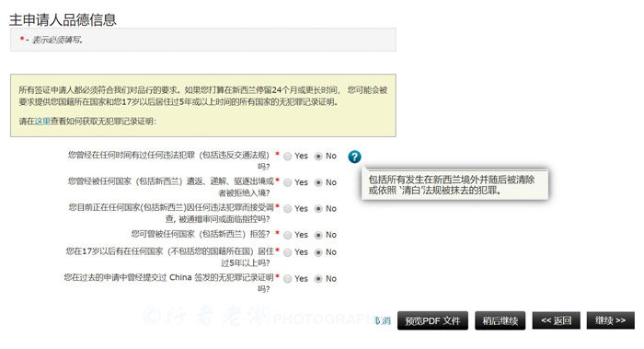The width and height of the screenshot is (644, 349).
Task: Select Yes for any criminal conviction question (任何违法犯罪)
Action: click(288, 157)
